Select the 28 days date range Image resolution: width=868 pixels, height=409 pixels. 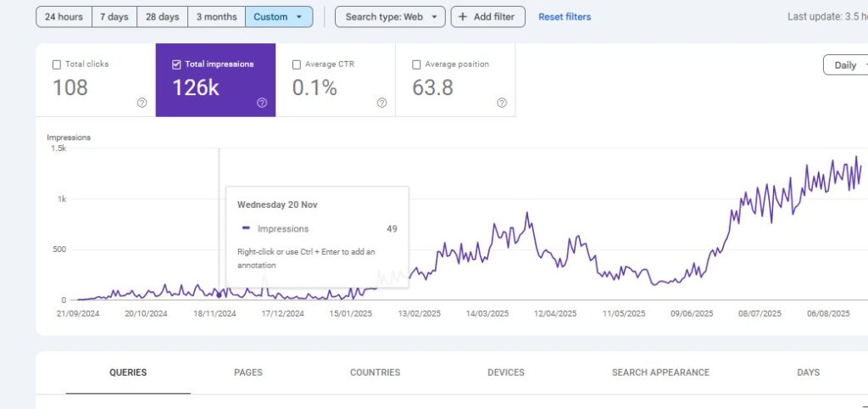pyautogui.click(x=162, y=17)
